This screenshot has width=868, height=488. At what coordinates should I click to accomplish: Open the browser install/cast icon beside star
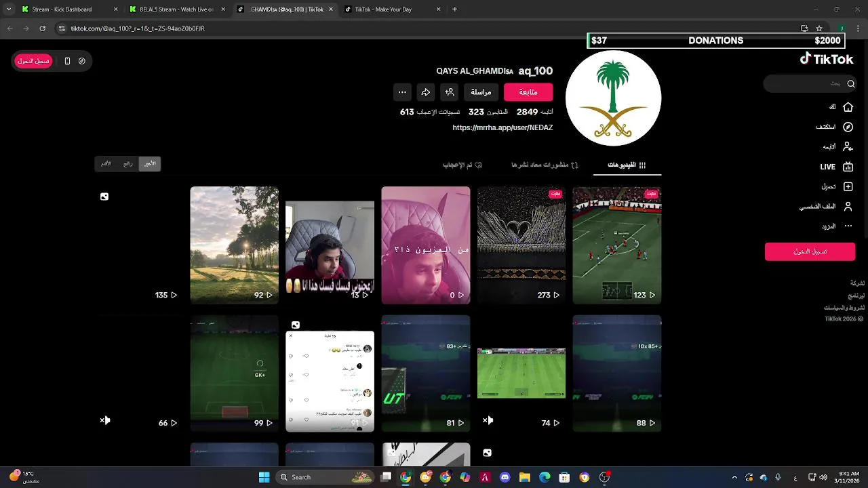click(804, 28)
